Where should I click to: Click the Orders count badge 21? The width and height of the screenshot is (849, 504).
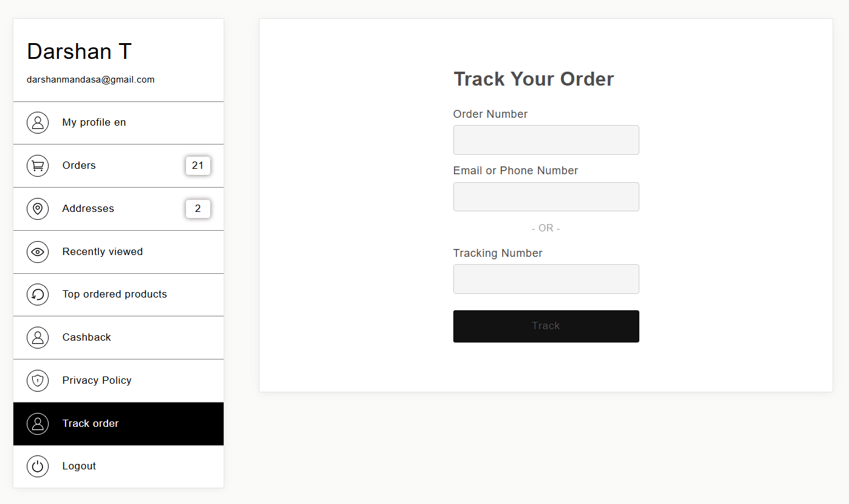[x=198, y=166]
